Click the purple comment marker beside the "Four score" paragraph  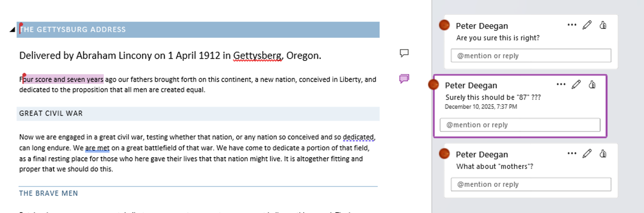(x=404, y=79)
